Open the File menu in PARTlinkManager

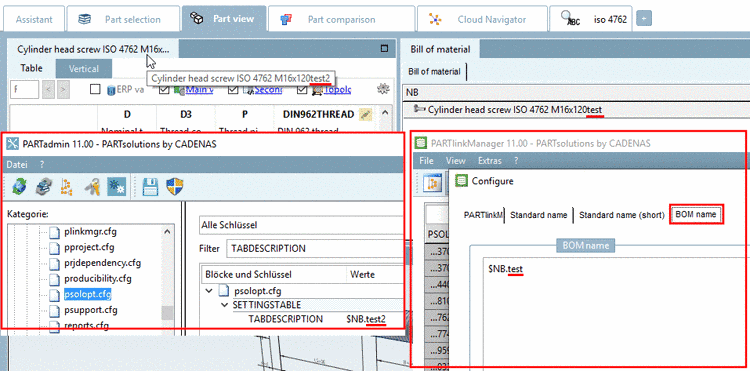426,161
